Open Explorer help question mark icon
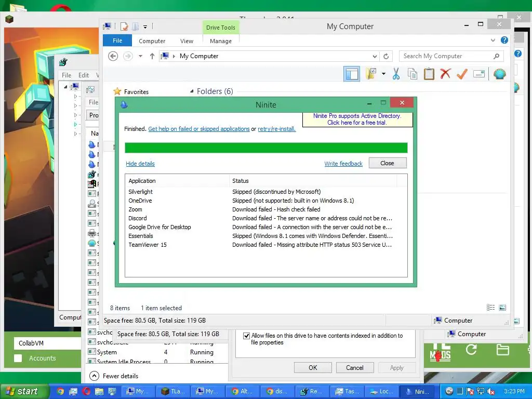532x399 pixels. click(504, 41)
